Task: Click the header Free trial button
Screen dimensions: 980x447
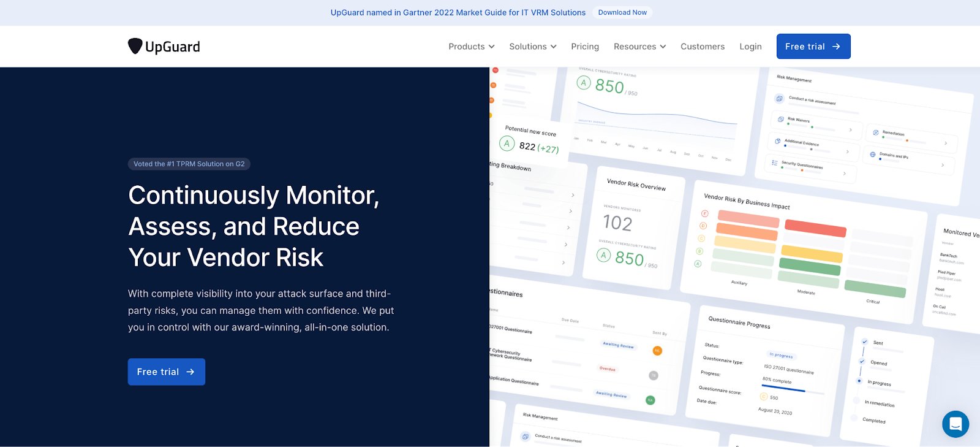Action: pyautogui.click(x=813, y=47)
